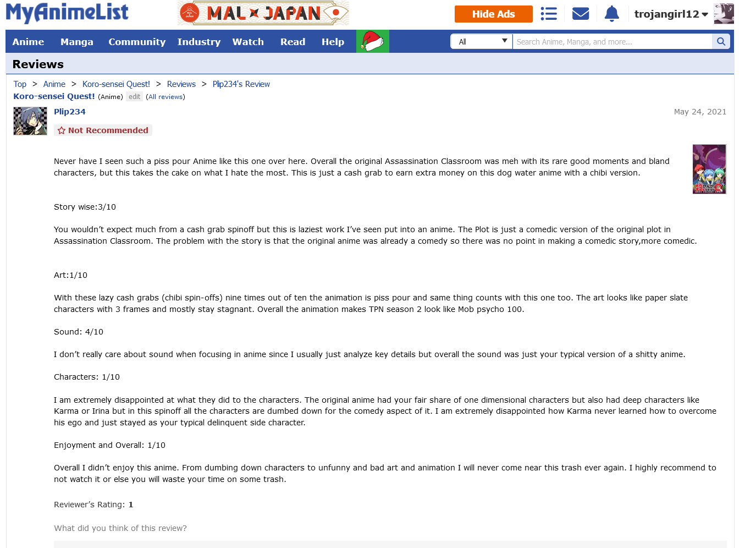Open Plip234's profile name link
Screen dimensions: 756x548
(70, 112)
